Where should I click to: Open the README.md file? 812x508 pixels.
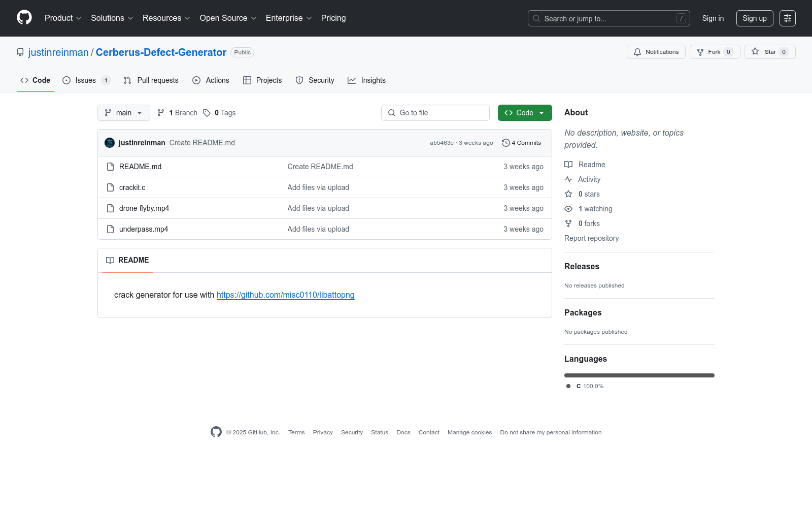[x=140, y=167]
